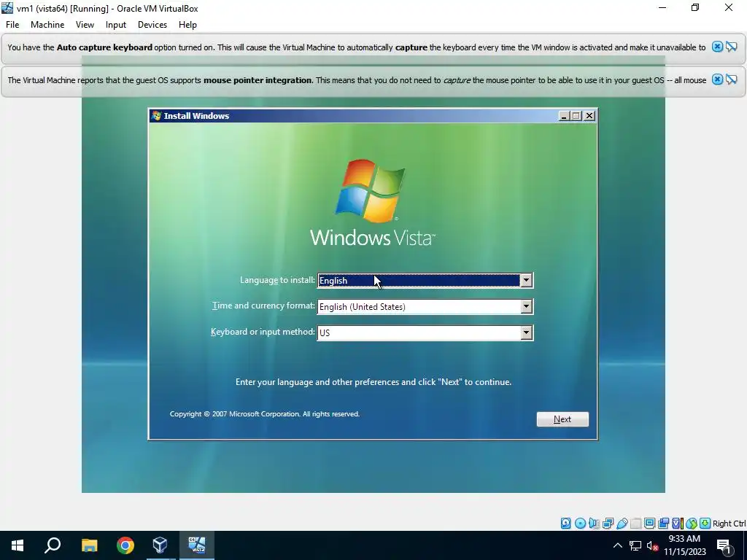
Task: Click the USB devices status icon
Action: [x=622, y=524]
